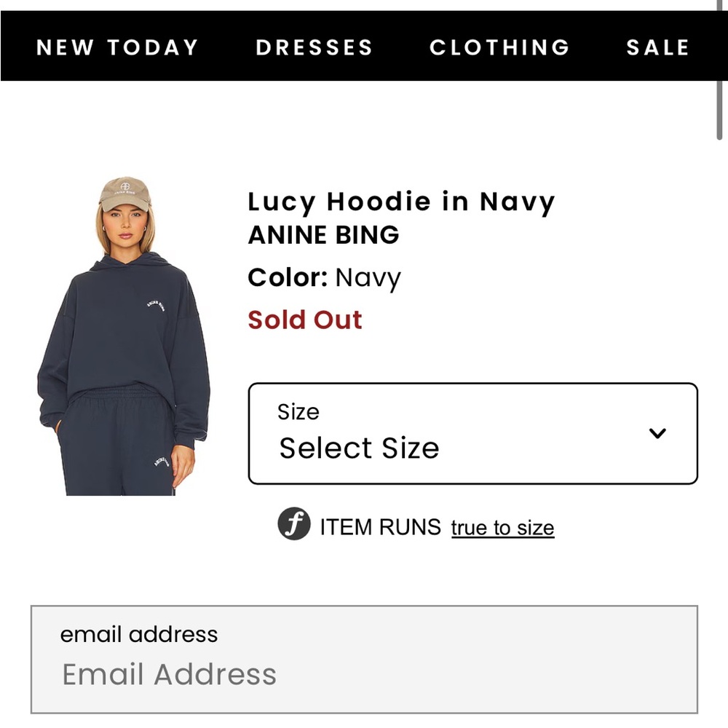The height and width of the screenshot is (728, 728).
Task: Open the DRESSES category
Action: click(x=314, y=47)
